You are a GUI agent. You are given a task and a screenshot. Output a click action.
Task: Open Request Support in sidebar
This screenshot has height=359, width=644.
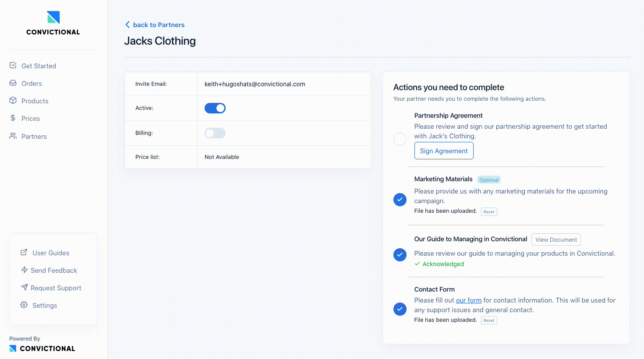coord(56,288)
